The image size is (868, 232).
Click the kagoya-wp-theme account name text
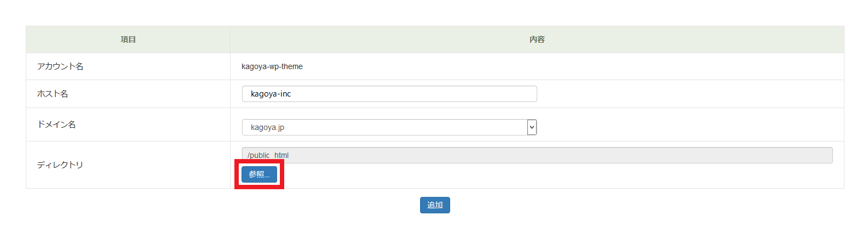tap(272, 66)
